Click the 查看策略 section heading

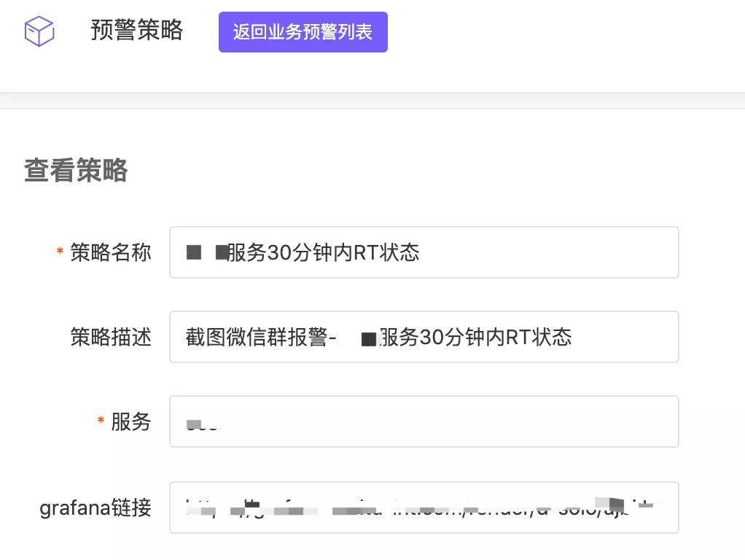[76, 170]
